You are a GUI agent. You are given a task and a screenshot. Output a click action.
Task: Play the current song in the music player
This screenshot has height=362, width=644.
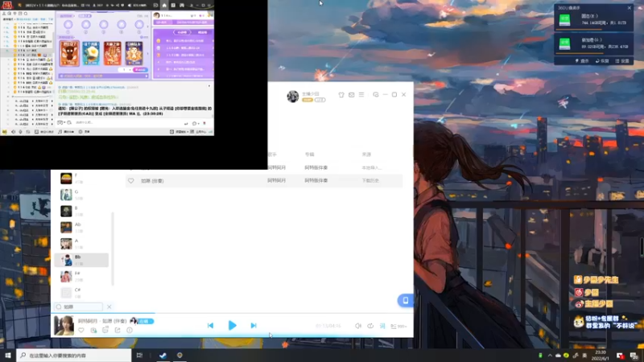(232, 326)
